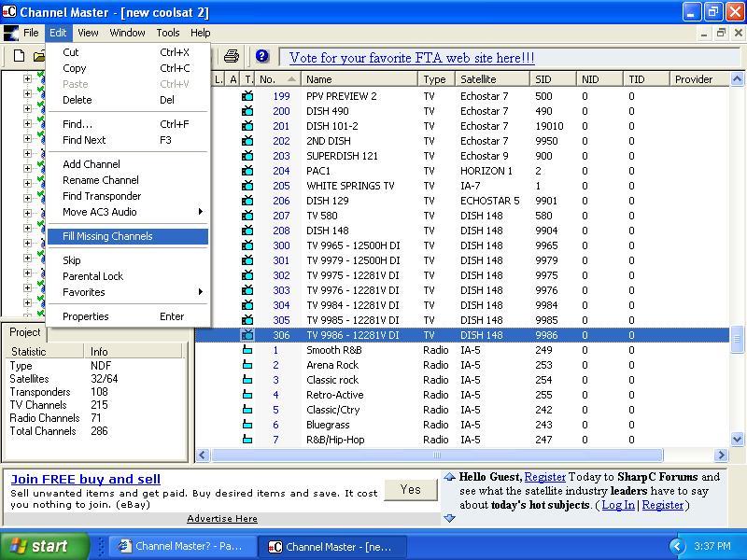
Task: Click the document icon beside File menu
Action: (x=11, y=33)
